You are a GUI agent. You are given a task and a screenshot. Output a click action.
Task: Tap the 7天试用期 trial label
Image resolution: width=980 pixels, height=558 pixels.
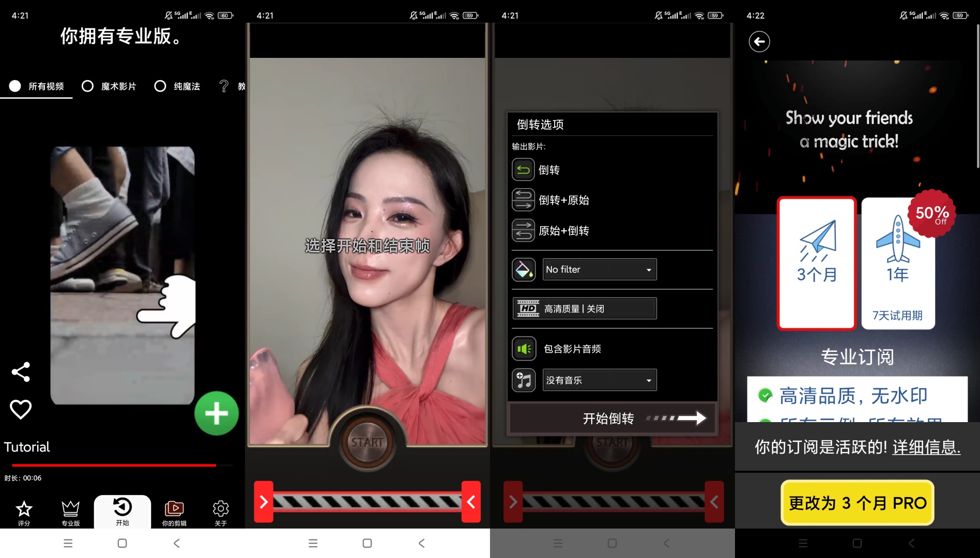(x=897, y=315)
